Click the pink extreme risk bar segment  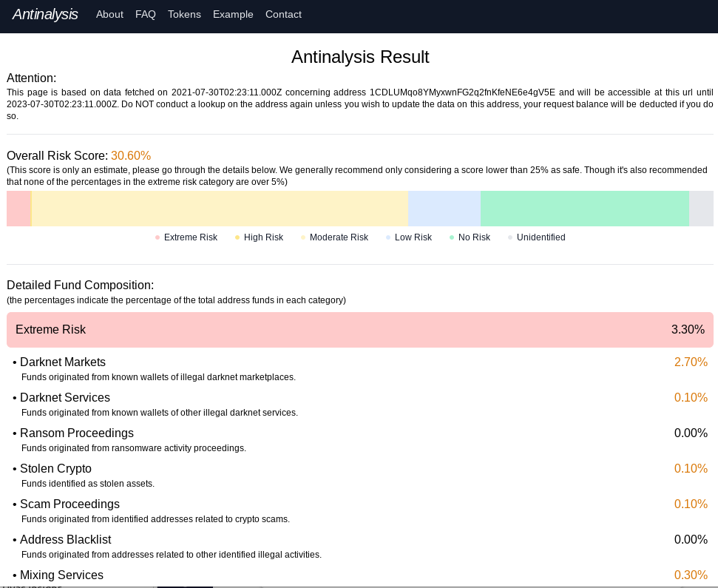coord(18,209)
